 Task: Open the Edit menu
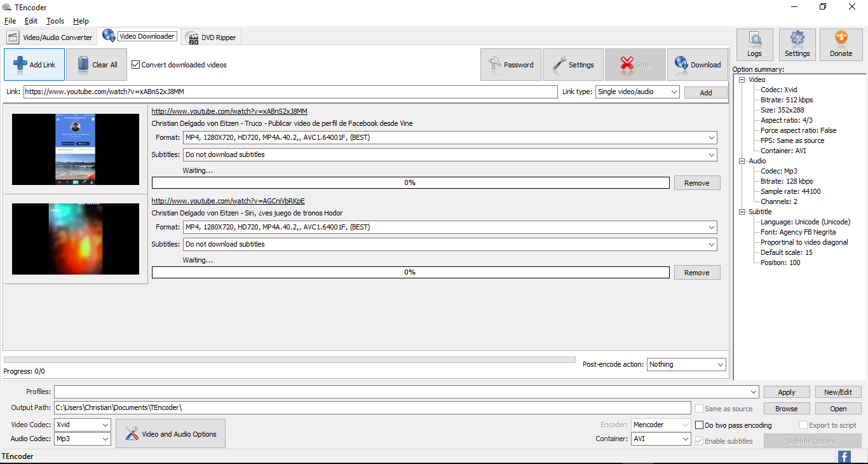tap(31, 21)
